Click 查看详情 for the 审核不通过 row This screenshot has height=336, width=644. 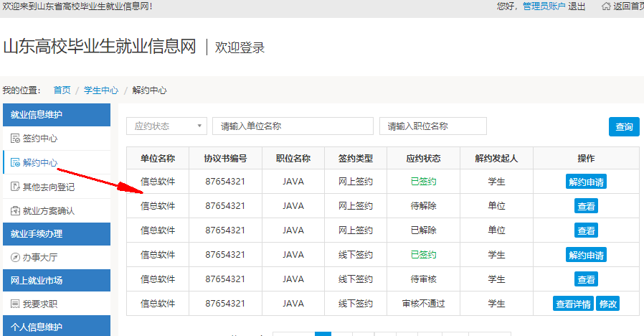pyautogui.click(x=573, y=304)
